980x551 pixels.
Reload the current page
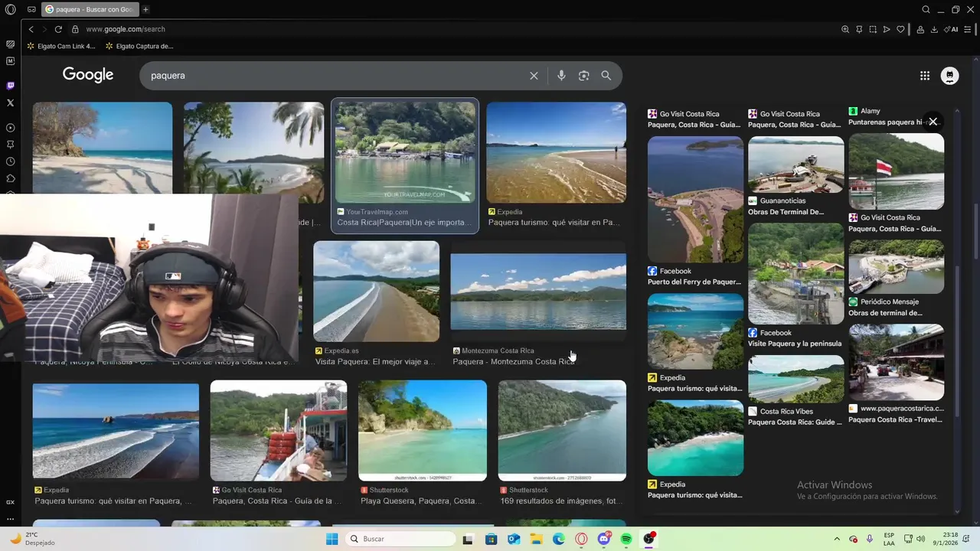(58, 29)
